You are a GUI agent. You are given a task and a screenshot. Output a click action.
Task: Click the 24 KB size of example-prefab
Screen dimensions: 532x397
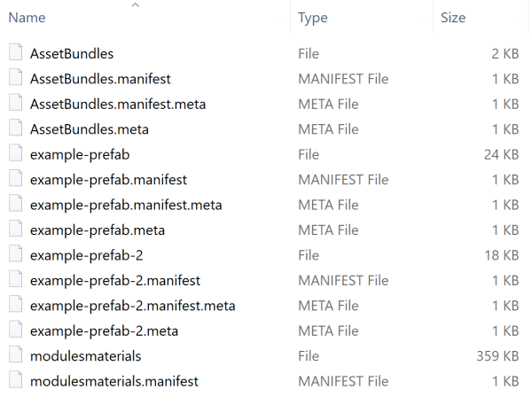pyautogui.click(x=501, y=154)
